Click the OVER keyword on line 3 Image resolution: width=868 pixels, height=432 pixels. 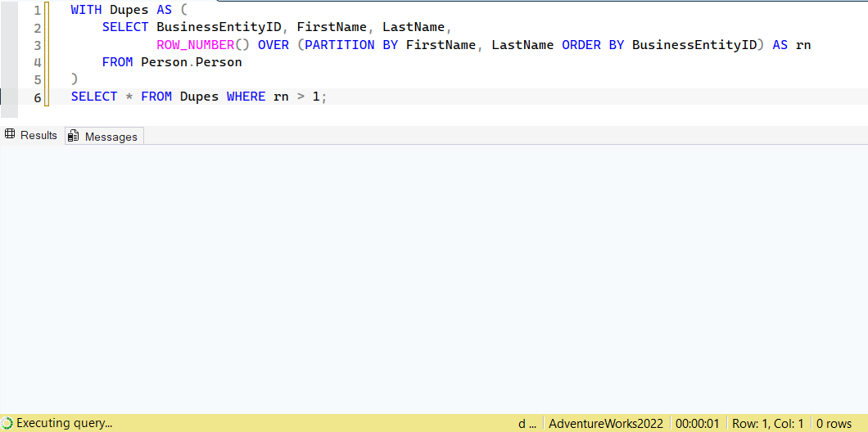pyautogui.click(x=274, y=45)
